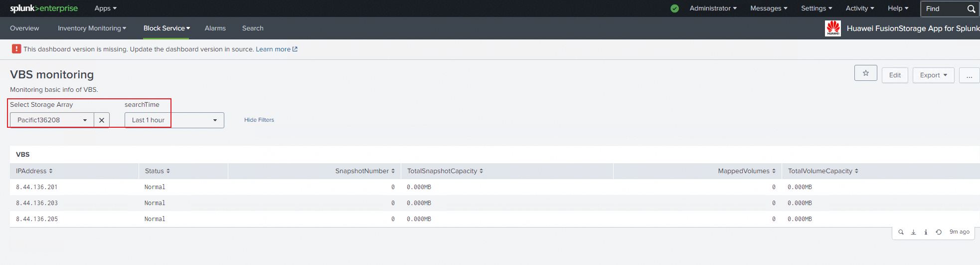Click the Normal status for 8.44.136.201
The image size is (980, 265).
click(155, 187)
